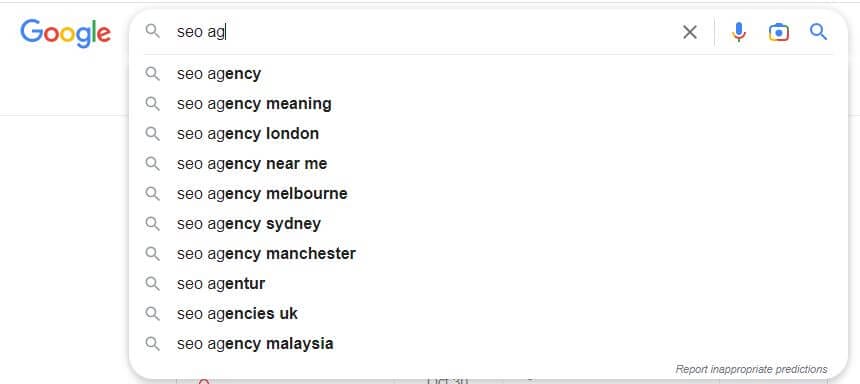Viewport: 860px width, 384px height.
Task: Select 'seo agency' suggestion
Action: [488, 74]
